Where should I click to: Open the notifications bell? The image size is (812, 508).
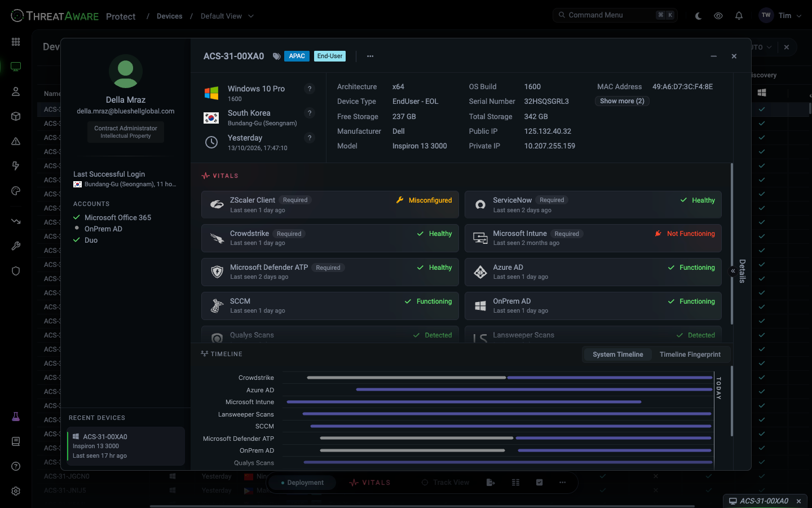[x=739, y=16]
